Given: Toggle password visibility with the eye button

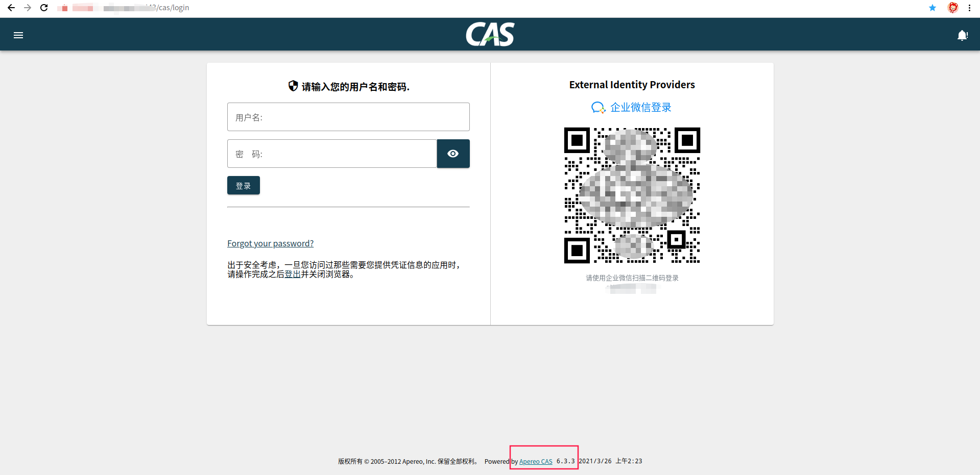Looking at the screenshot, I should 453,154.
